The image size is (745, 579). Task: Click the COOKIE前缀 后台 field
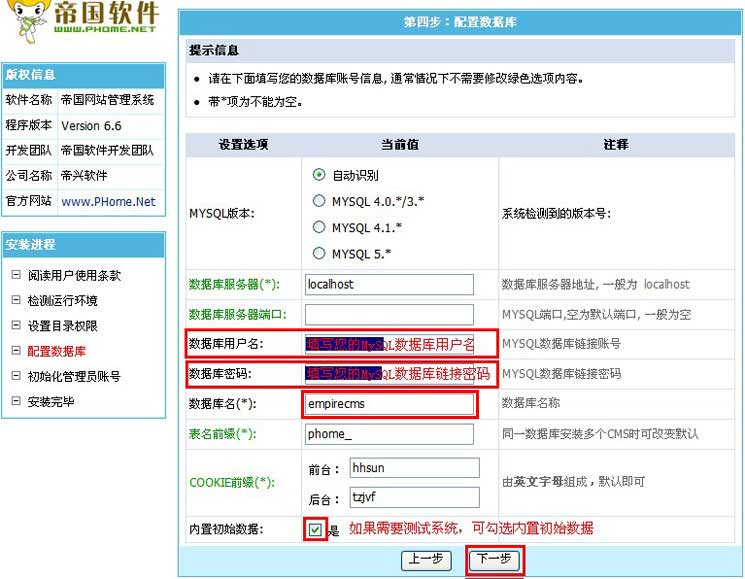coord(413,497)
